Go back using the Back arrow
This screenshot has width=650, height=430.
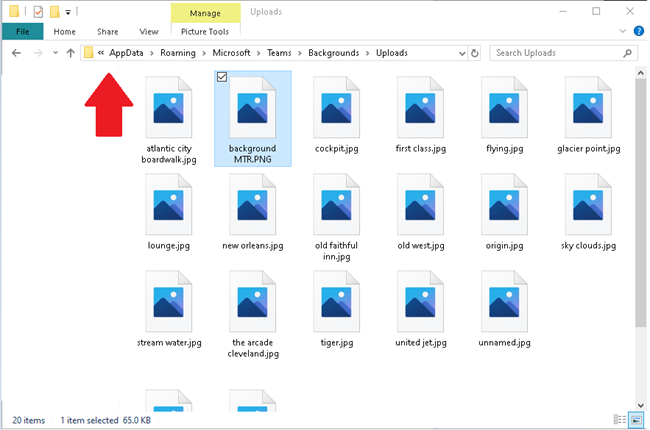pyautogui.click(x=16, y=53)
